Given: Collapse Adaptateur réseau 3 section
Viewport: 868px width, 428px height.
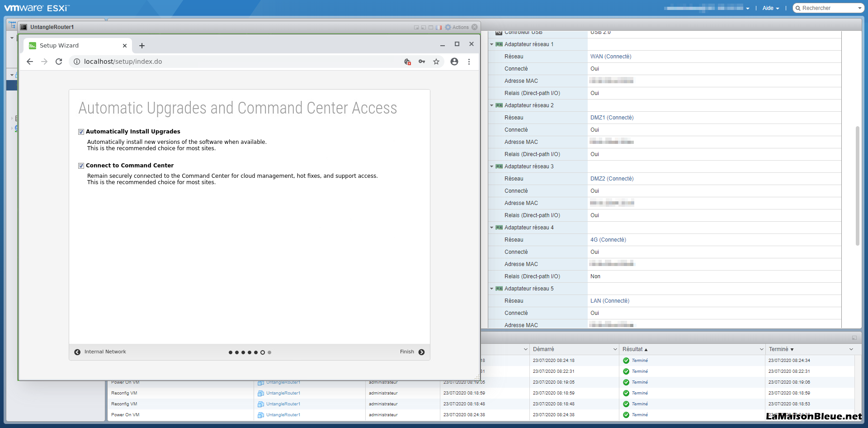Looking at the screenshot, I should [492, 166].
